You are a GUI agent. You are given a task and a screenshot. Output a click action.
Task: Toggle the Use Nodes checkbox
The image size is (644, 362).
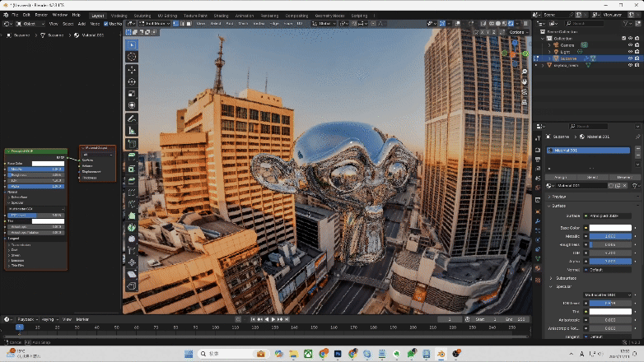106,24
